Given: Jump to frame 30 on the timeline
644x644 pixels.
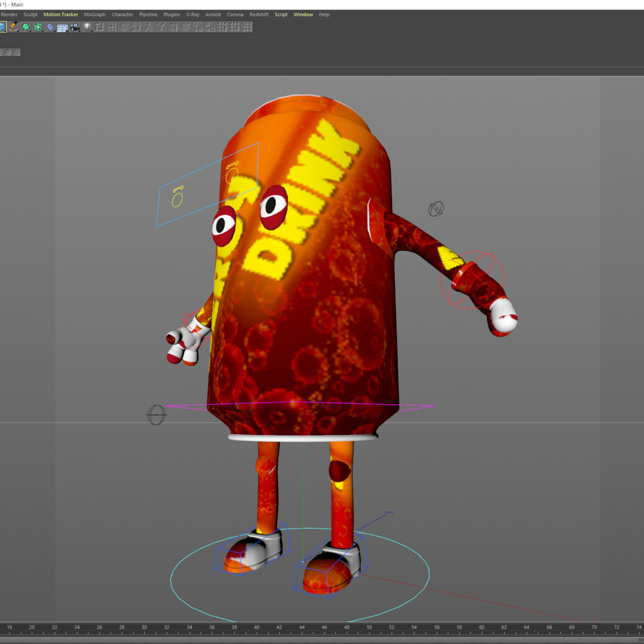Looking at the screenshot, I should (x=144, y=628).
